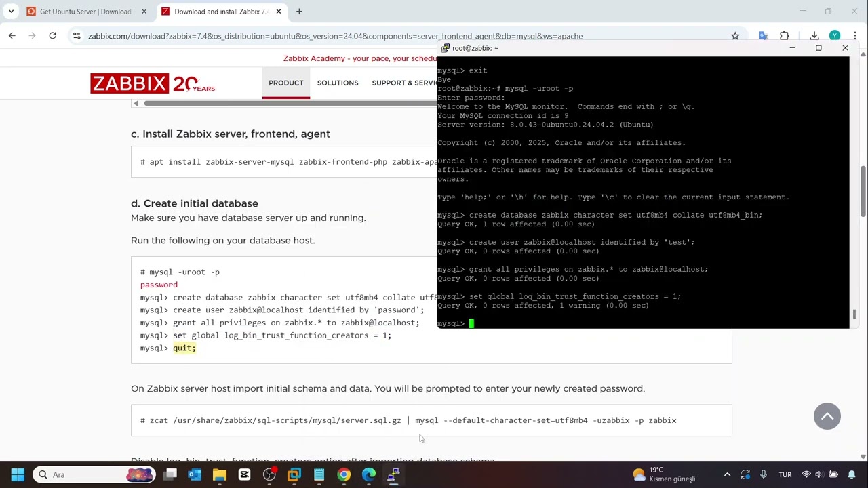Screen dimensions: 868x488
Task: Open the recorder app with red badge
Action: (269, 474)
